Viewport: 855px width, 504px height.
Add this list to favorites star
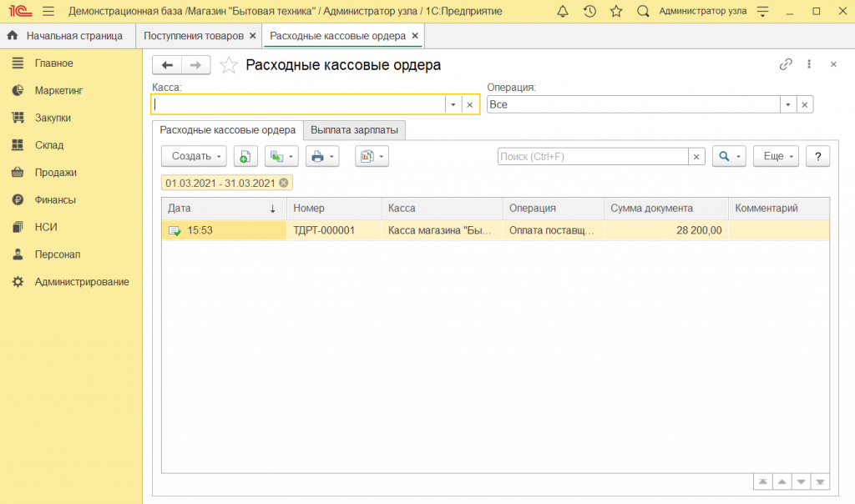(228, 65)
